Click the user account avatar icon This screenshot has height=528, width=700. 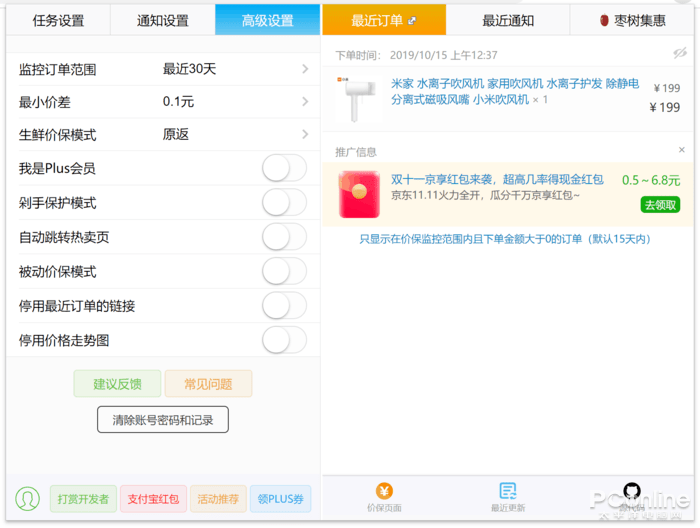coord(28,499)
